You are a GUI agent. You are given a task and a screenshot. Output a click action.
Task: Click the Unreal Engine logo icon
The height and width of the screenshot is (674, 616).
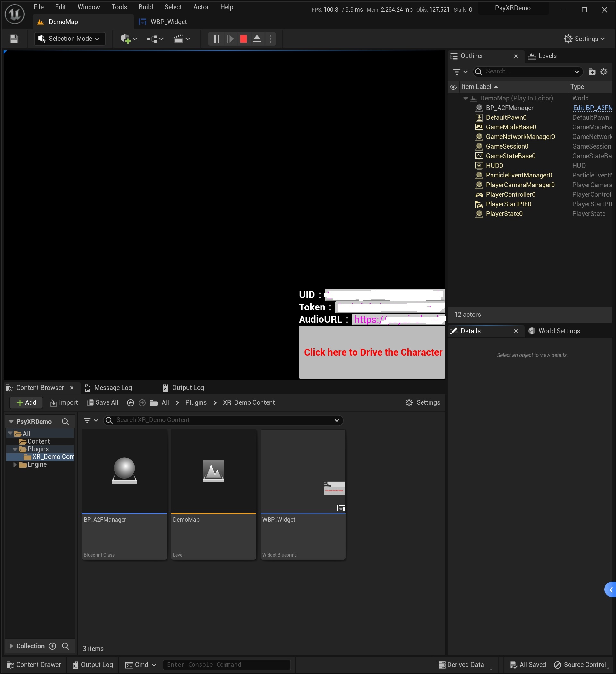pos(15,14)
